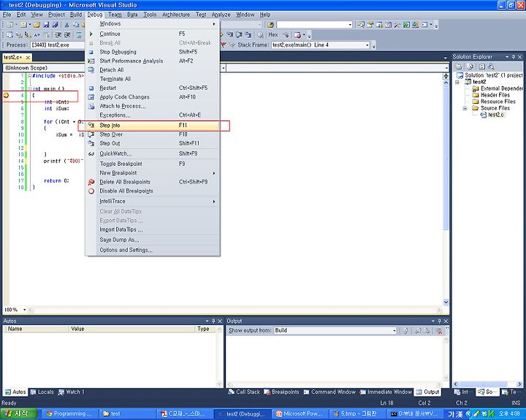Click the yellow execution arrow on line 4
Viewport: 526px width, 420px height.
pyautogui.click(x=6, y=96)
